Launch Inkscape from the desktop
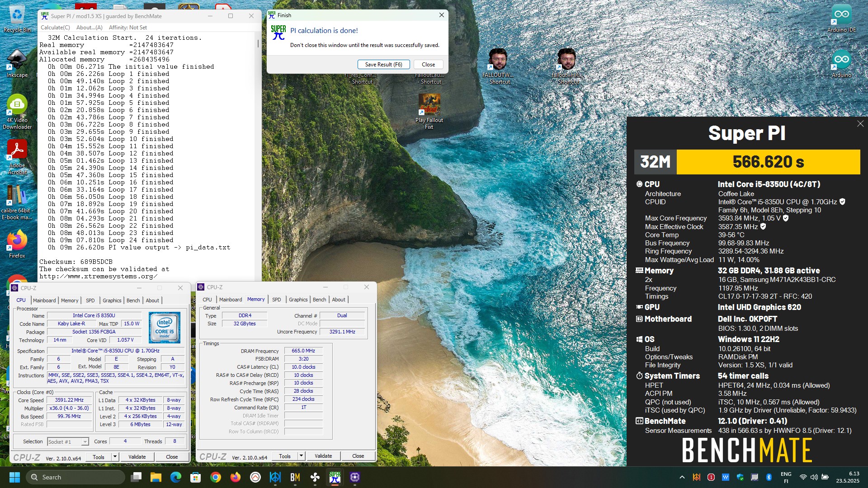Image resolution: width=868 pixels, height=488 pixels. 17,63
